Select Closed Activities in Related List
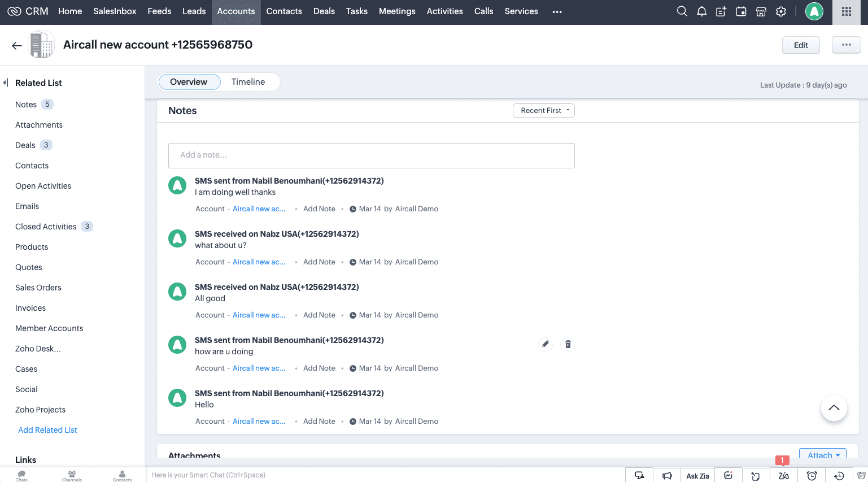The height and width of the screenshot is (482, 868). click(46, 227)
